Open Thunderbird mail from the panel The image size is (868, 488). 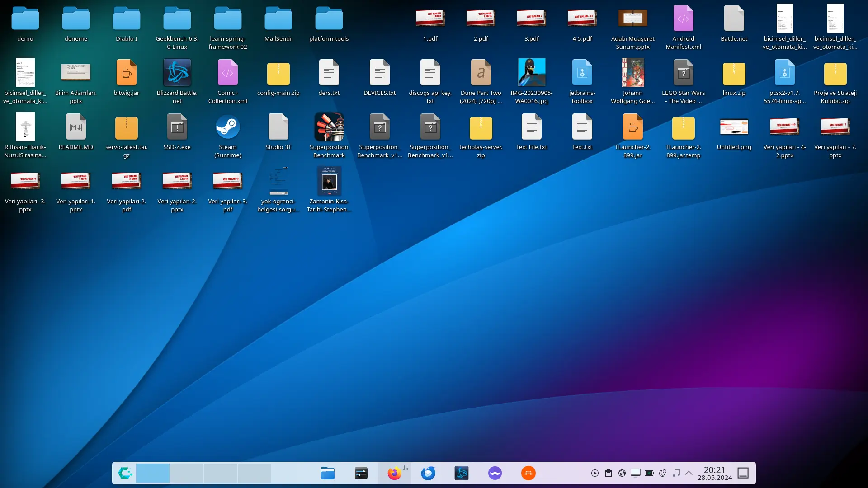click(x=428, y=473)
